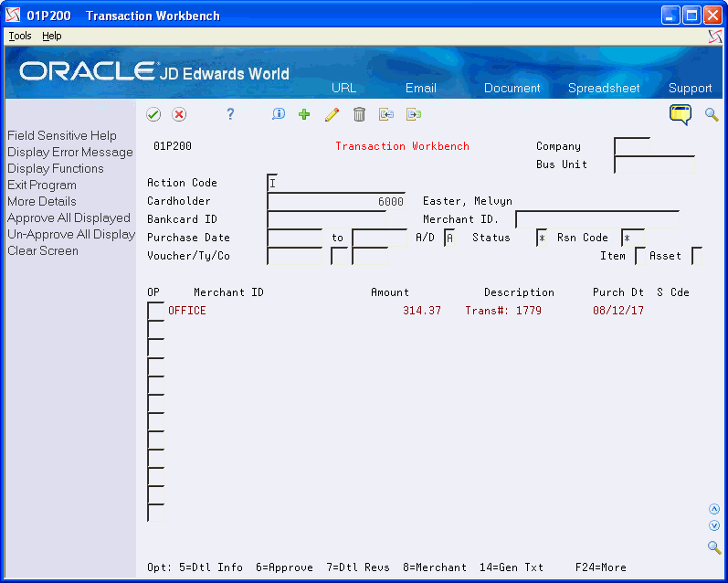
Task: Click the purchase date 08/12/17
Action: [x=618, y=311]
